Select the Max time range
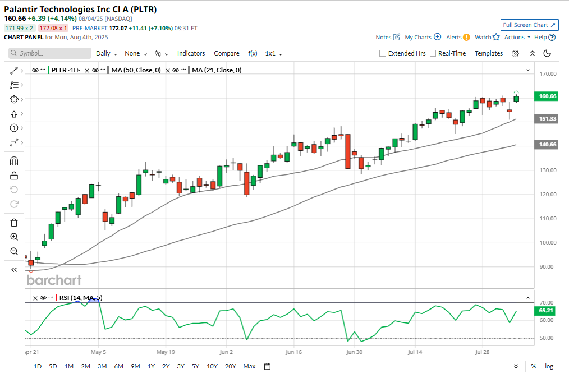This screenshot has width=569, height=392. click(249, 367)
